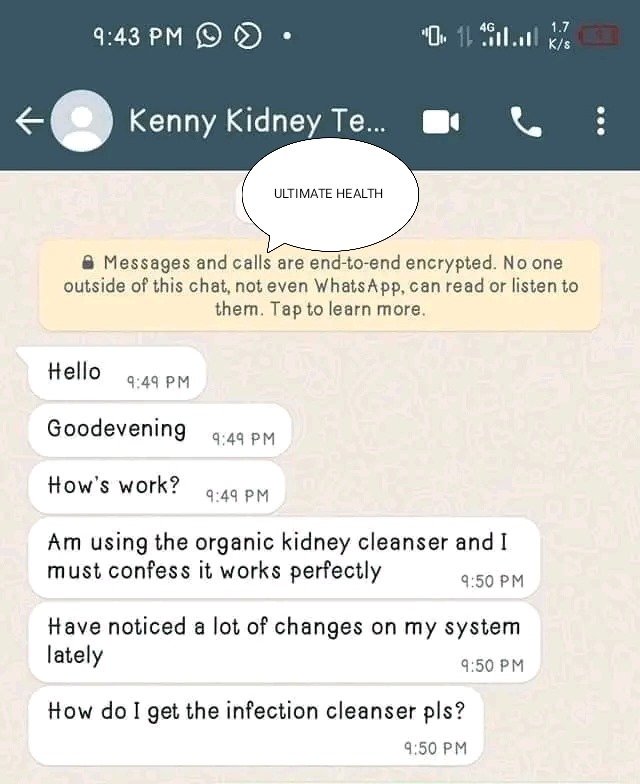Tap the vibrate mode status icon
Image resolution: width=640 pixels, height=784 pixels.
pos(433,36)
